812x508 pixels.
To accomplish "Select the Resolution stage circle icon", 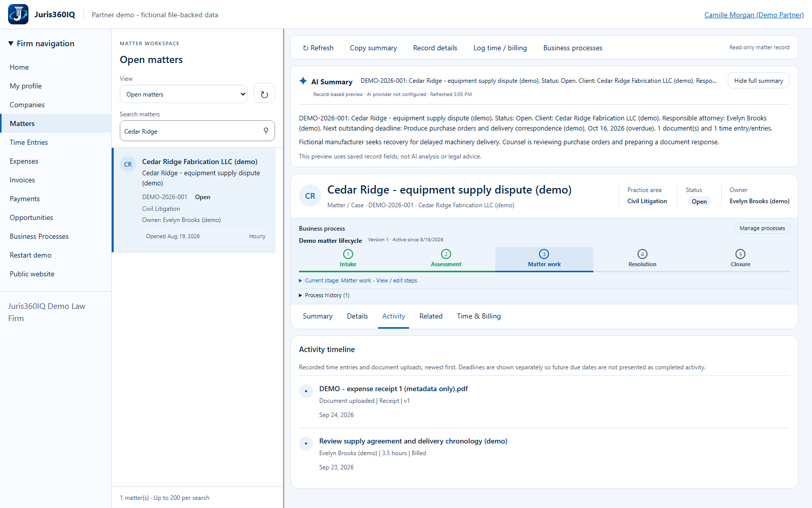I will click(x=642, y=254).
